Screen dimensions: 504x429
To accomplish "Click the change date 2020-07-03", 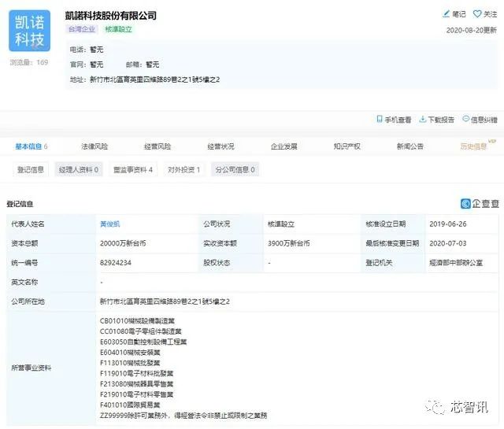I will 448,243.
